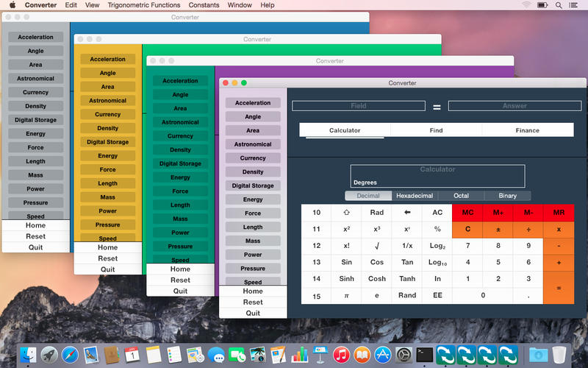Select Digital Storage in front window sidebar
This screenshot has width=588, height=368.
(253, 185)
